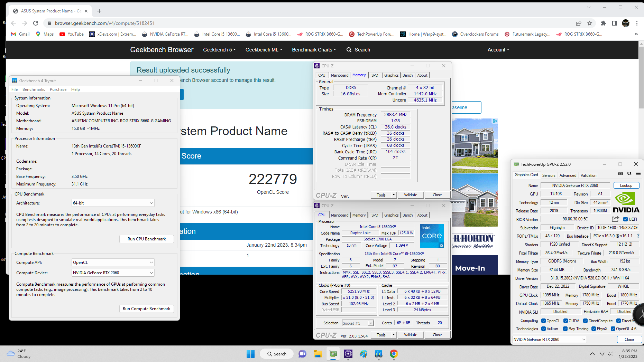Open the Chrome profile avatar
This screenshot has height=362, width=644.
tap(626, 23)
